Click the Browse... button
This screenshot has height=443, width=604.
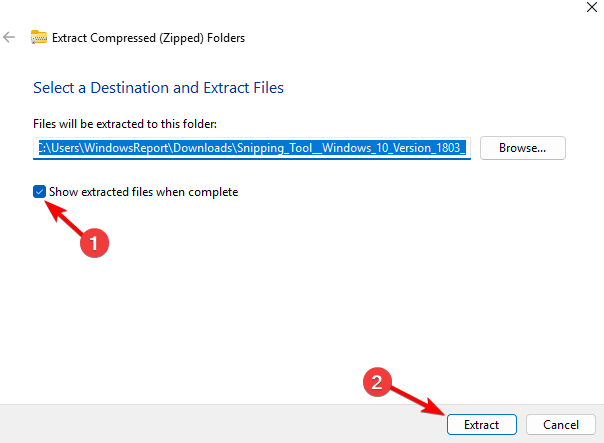pyautogui.click(x=523, y=148)
